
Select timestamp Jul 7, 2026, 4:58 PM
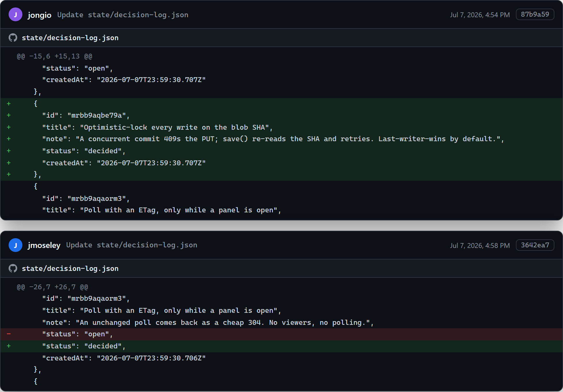(480, 246)
